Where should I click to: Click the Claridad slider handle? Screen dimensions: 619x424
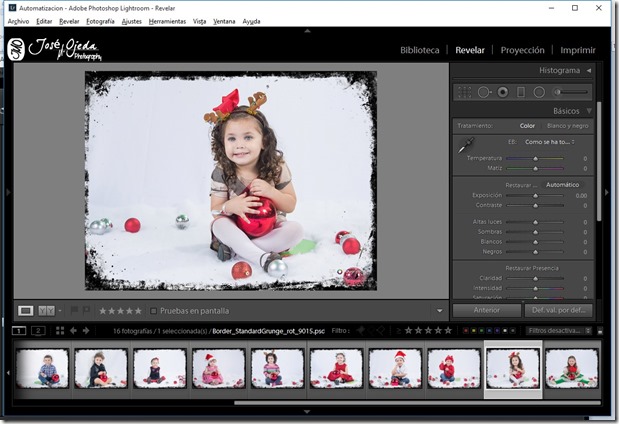pos(535,278)
